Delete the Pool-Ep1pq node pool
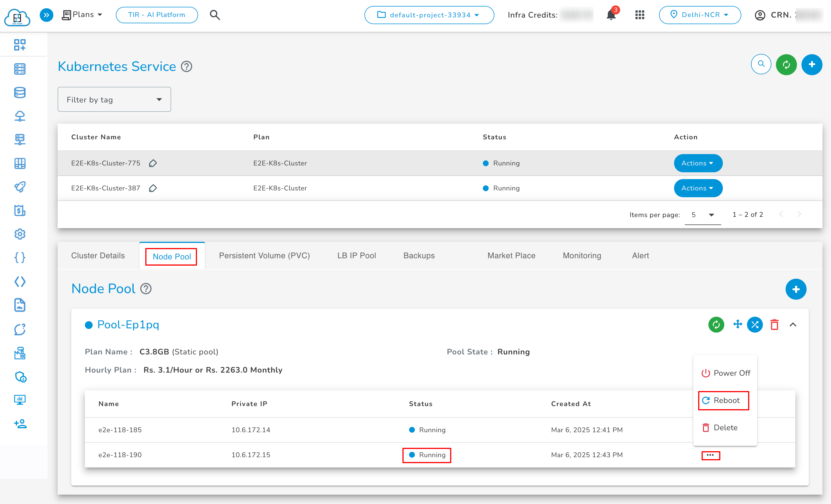Screen dimensions: 831x504 [774, 325]
